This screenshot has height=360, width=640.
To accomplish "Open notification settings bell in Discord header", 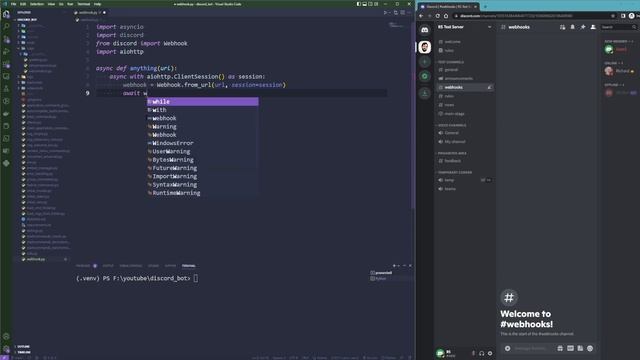I will [x=572, y=27].
